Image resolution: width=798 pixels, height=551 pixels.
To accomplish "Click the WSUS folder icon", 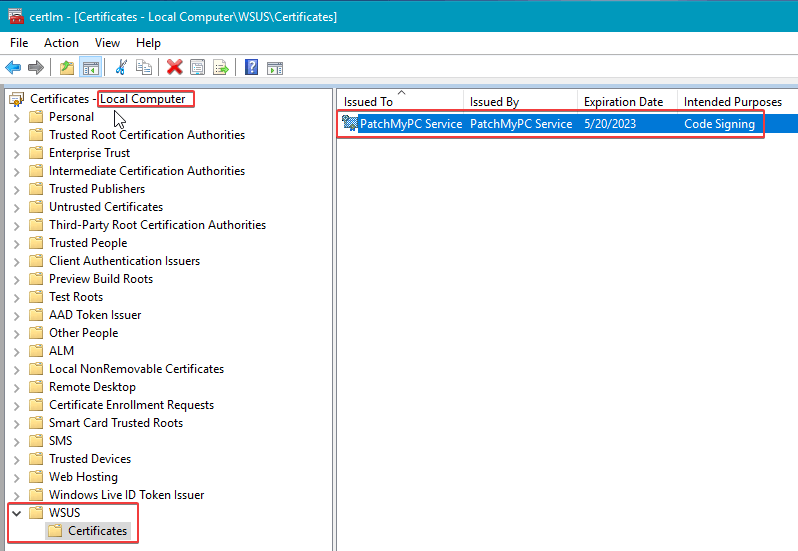I will tap(36, 512).
